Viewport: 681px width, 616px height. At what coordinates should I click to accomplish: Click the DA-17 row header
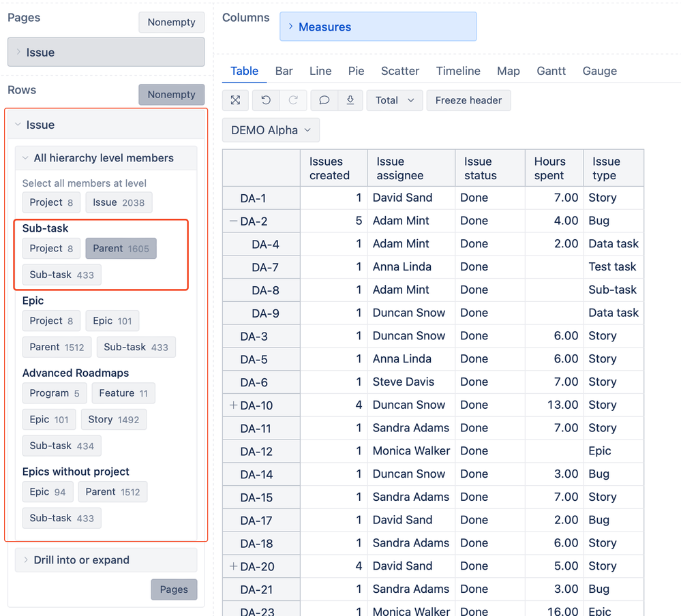(262, 520)
